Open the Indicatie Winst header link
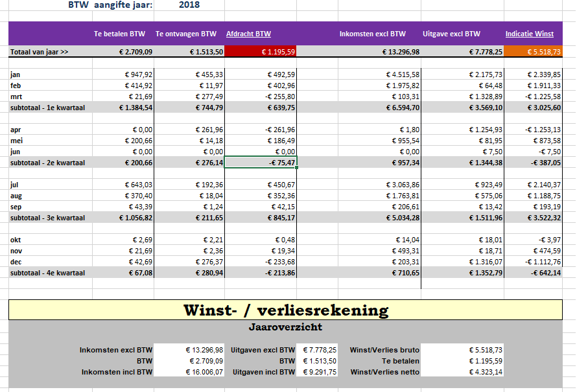 [529, 34]
